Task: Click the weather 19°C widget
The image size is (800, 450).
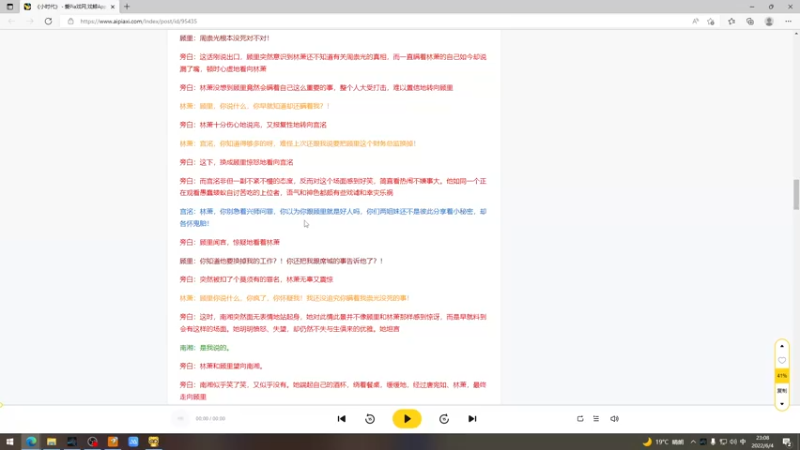Action: coord(664,442)
